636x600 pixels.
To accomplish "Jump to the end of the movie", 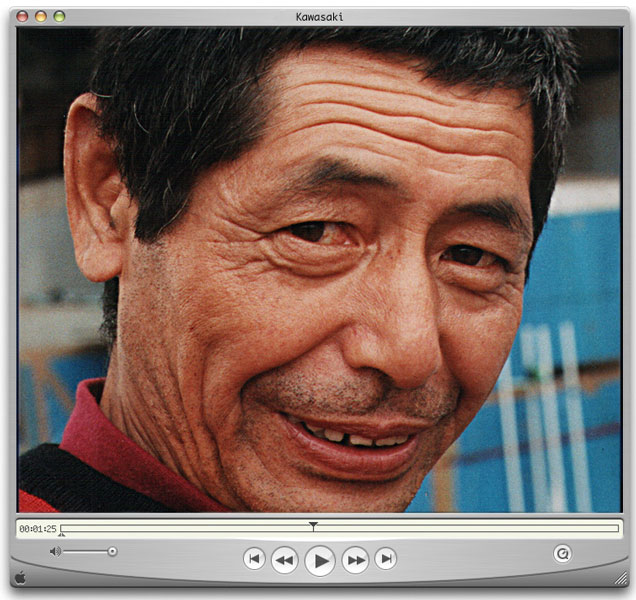I will (385, 559).
